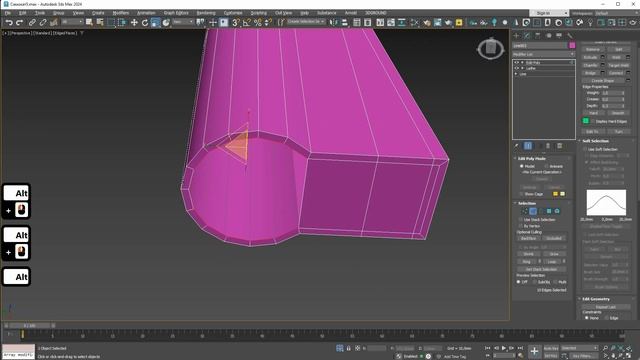Expand the Edit Poly modifier sub-levels arrow
Screen dimensions: 640x360
pyautogui.click(x=522, y=63)
